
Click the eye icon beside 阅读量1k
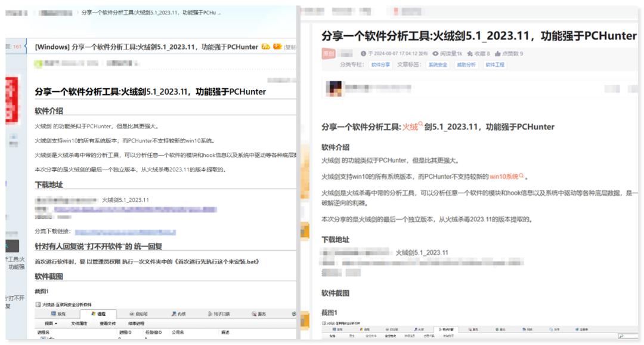tap(435, 54)
